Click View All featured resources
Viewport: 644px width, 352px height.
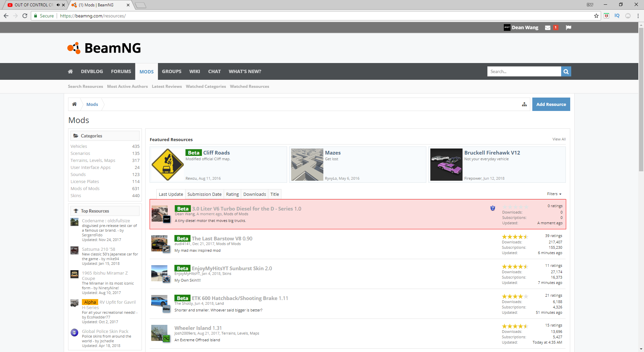559,139
